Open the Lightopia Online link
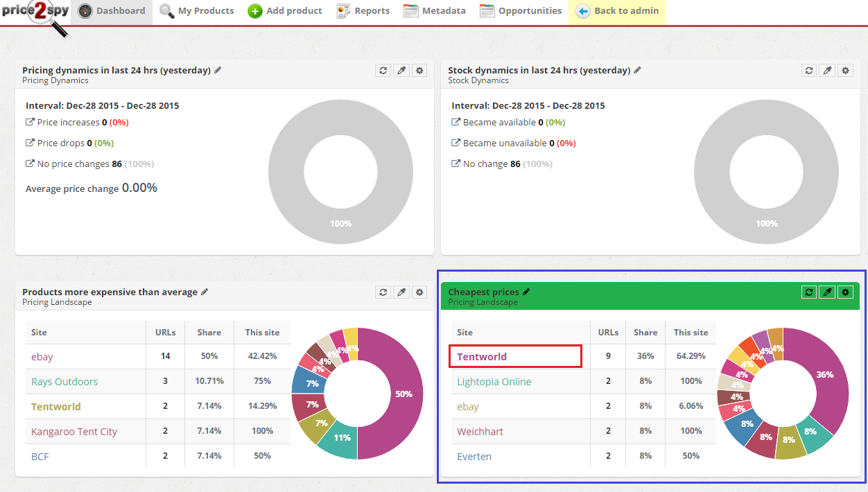 (494, 382)
